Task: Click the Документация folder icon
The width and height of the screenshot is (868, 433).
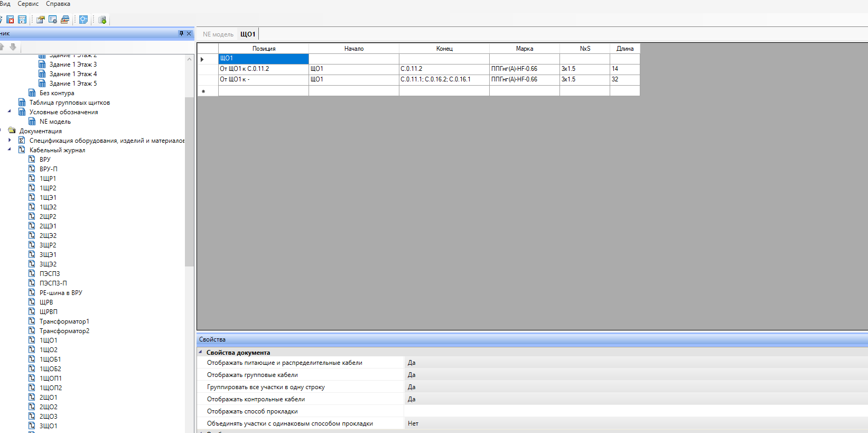Action: [12, 131]
